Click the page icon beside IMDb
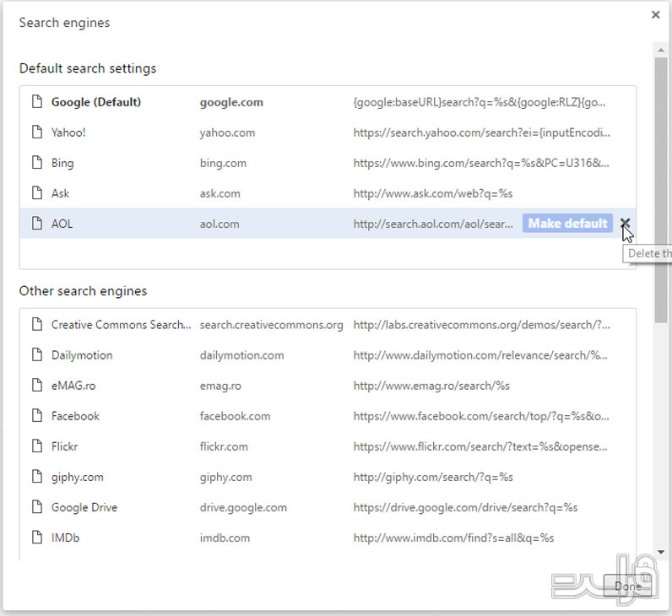 click(37, 538)
